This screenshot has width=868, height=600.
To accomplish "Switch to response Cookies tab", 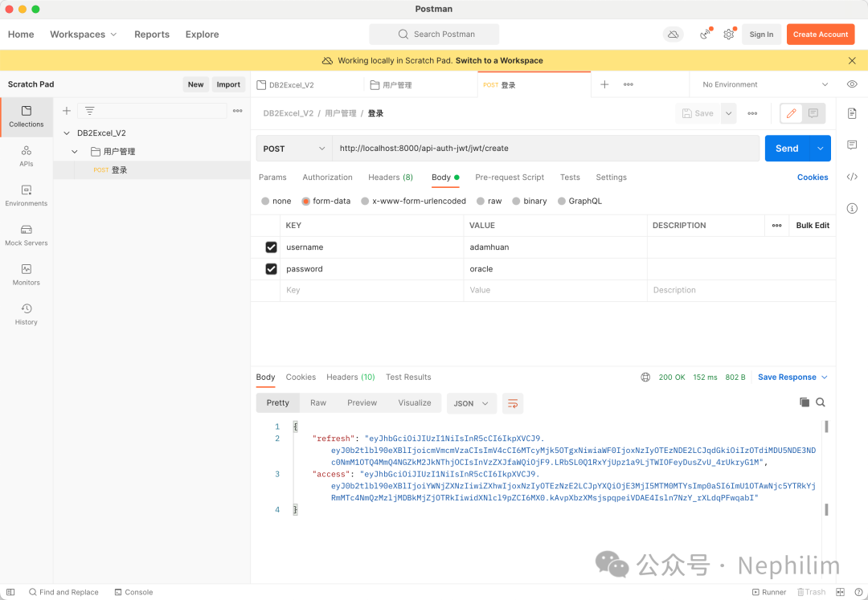I will (301, 378).
